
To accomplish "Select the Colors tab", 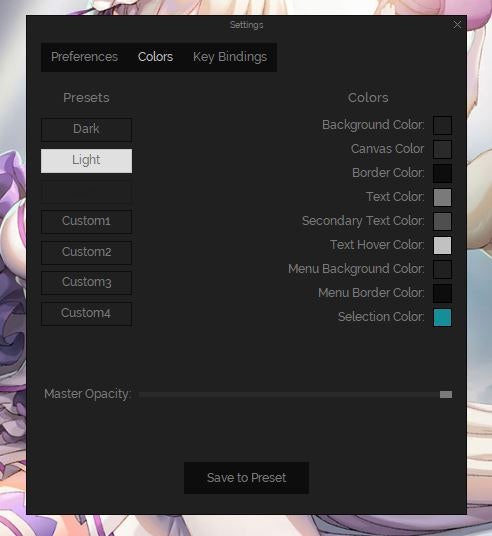I will pyautogui.click(x=155, y=57).
